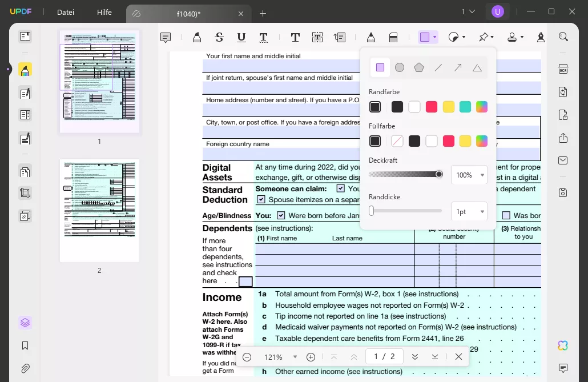This screenshot has height=382, width=588.
Task: Open the Deckkraft percentage dropdown
Action: (x=469, y=175)
